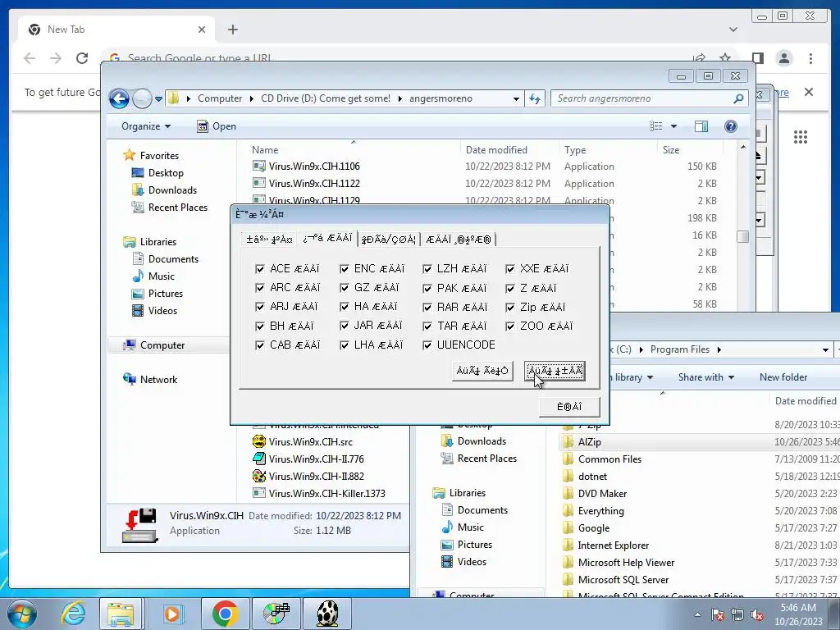Open recent locations dropdown arrow
The image size is (840, 630).
click(158, 99)
